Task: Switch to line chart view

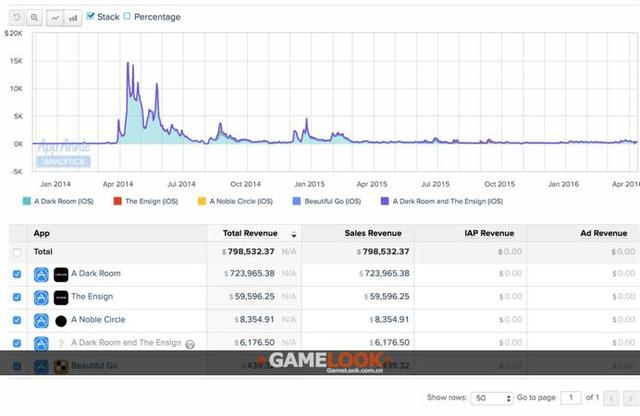Action: tap(55, 18)
